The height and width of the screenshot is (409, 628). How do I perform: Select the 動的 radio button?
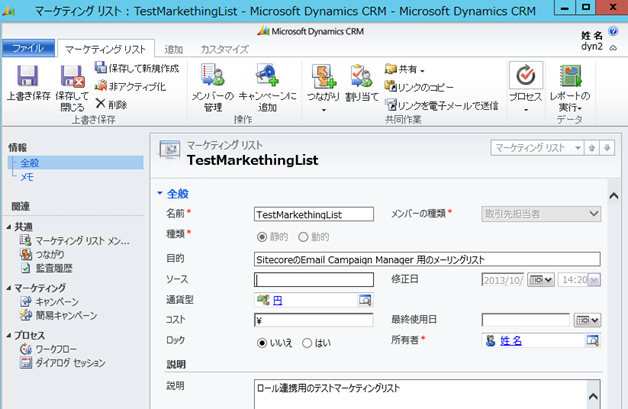pos(303,237)
